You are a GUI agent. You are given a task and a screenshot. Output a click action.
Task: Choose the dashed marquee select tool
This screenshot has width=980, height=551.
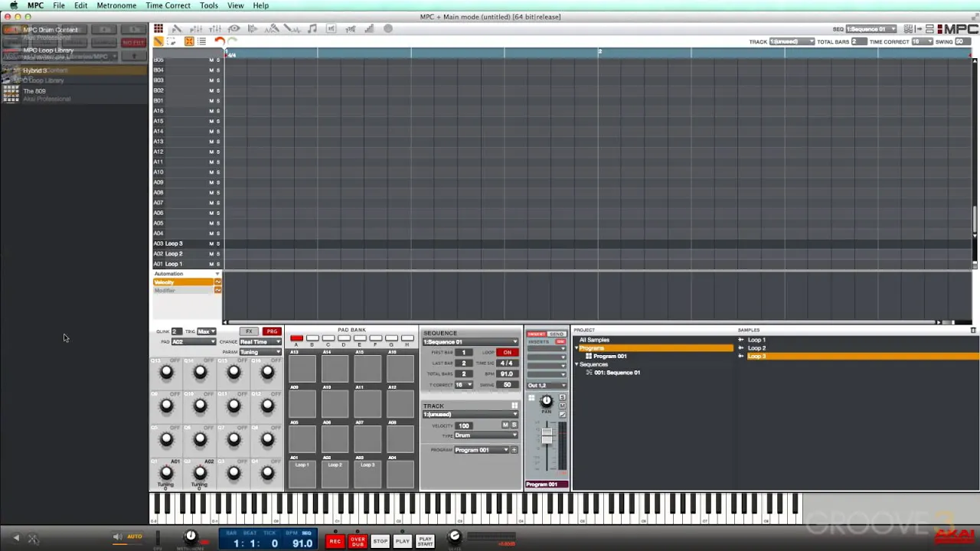point(171,41)
